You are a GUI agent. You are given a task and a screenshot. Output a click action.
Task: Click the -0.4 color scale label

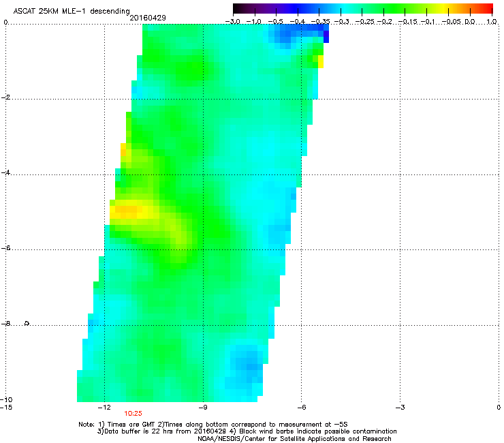tap(298, 22)
